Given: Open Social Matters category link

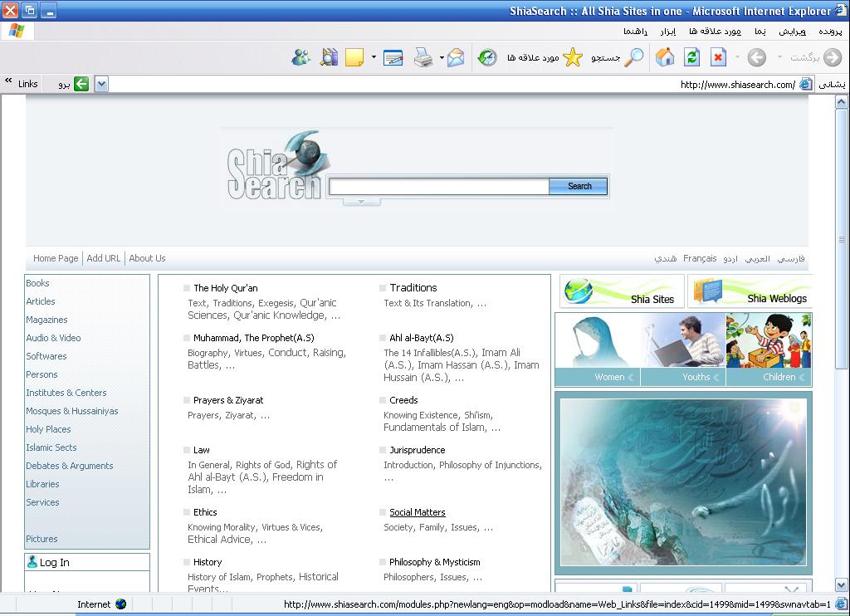Looking at the screenshot, I should click(418, 512).
